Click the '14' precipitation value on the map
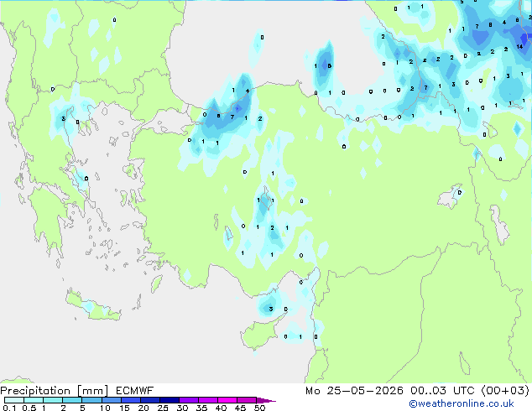The height and width of the screenshot is (411, 532). tap(519, 46)
